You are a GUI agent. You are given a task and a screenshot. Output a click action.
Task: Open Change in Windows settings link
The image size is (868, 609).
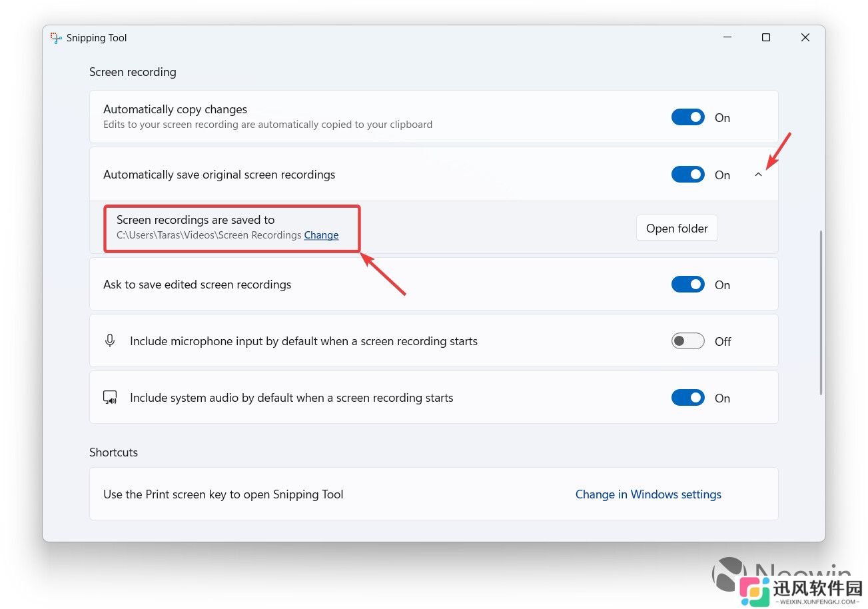pyautogui.click(x=648, y=494)
